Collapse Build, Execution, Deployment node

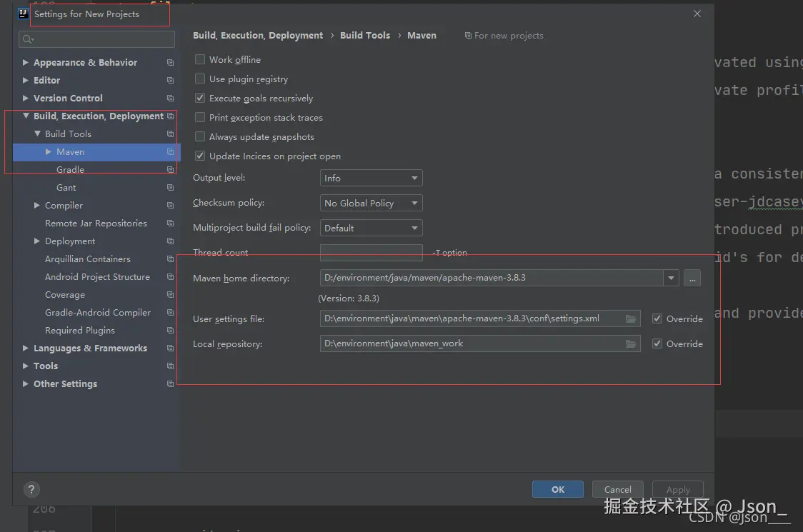(26, 116)
